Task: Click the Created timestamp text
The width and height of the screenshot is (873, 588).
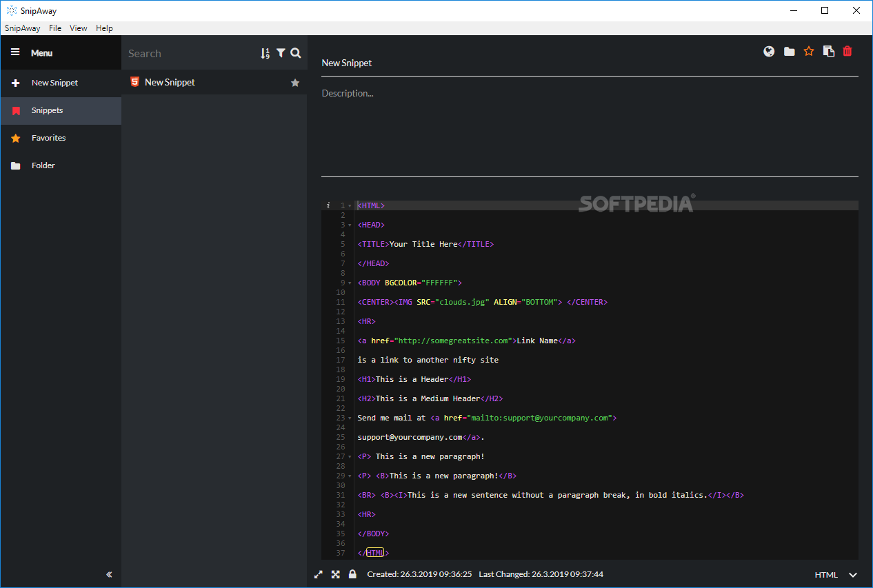Action: click(x=419, y=574)
